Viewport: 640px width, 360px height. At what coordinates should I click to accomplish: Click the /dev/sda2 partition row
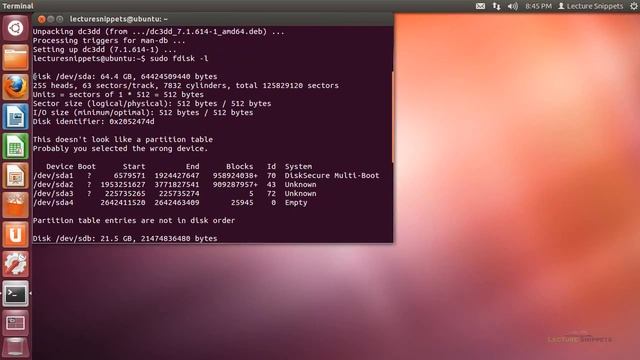(175, 184)
